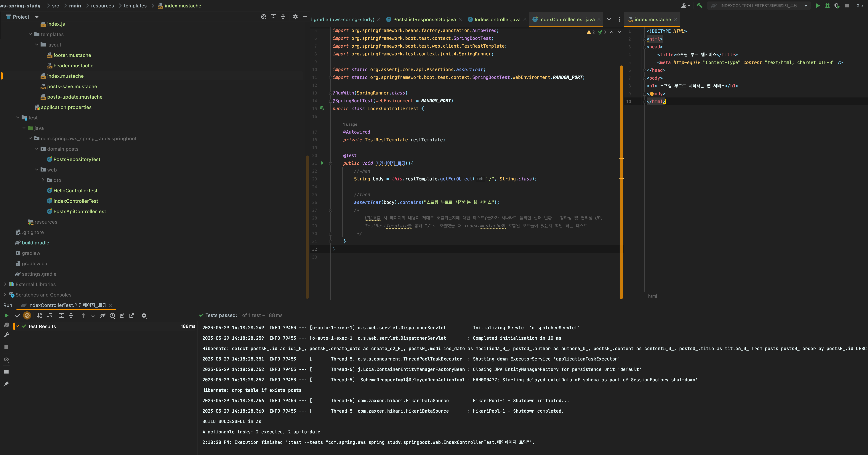The width and height of the screenshot is (868, 455).
Task: Open run configuration dropdown INDEXCONTROLLERTEST
Action: 759,6
